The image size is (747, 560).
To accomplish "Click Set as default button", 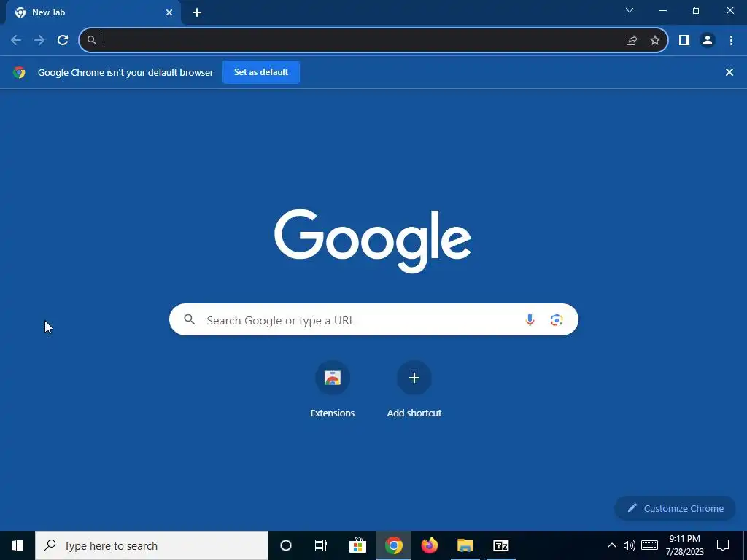I will coord(261,72).
